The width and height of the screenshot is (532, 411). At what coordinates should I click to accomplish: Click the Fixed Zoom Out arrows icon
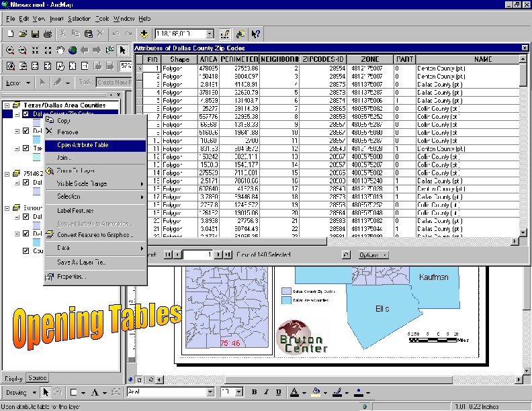click(48, 50)
